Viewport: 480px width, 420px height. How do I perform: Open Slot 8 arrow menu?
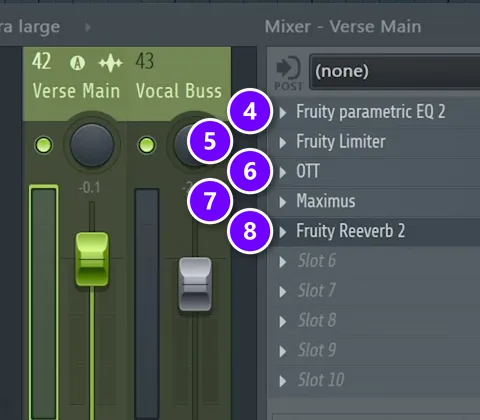[x=283, y=322]
